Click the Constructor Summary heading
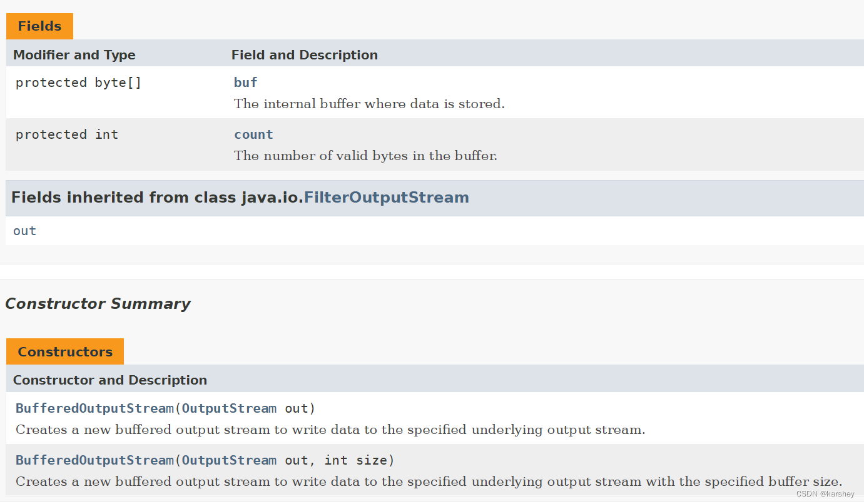The image size is (864, 504). (x=98, y=304)
